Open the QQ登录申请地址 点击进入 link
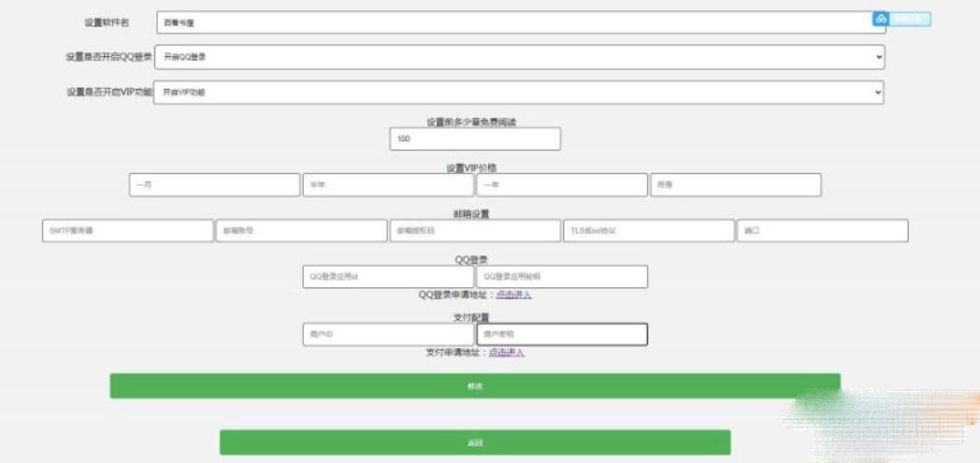The image size is (980, 463). (513, 295)
